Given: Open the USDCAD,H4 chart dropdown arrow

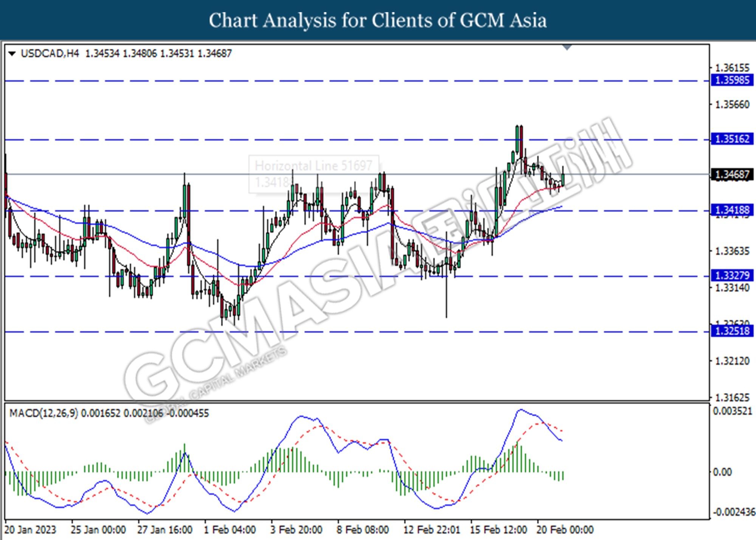Looking at the screenshot, I should (12, 54).
